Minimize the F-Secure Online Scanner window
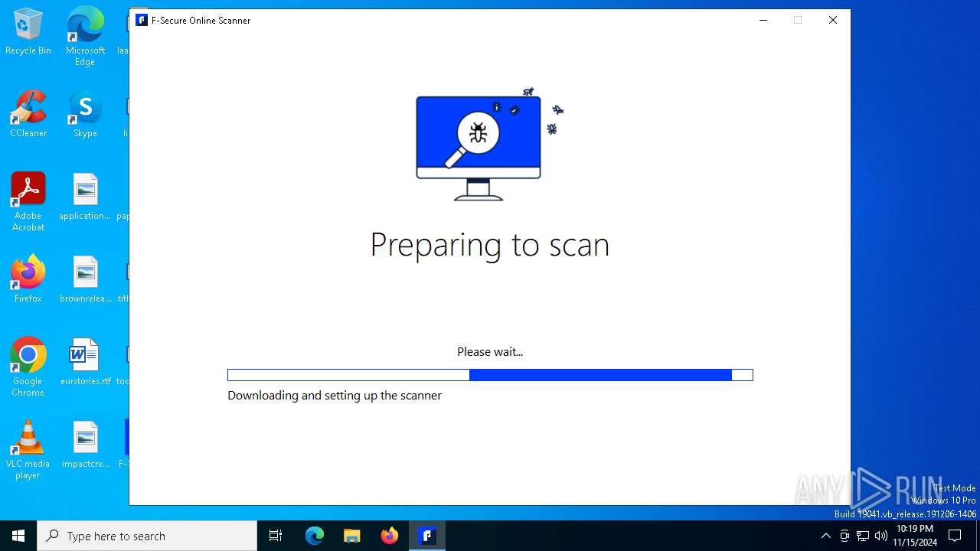This screenshot has width=980, height=551. 763,20
